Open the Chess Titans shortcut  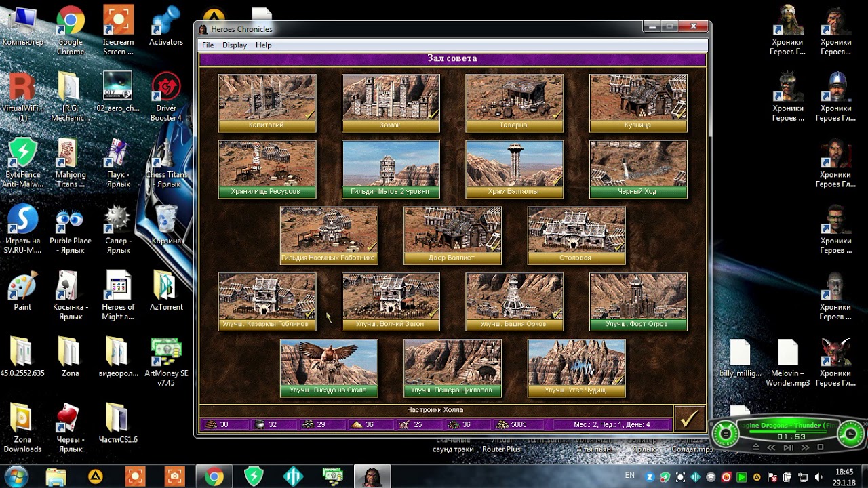[x=166, y=163]
